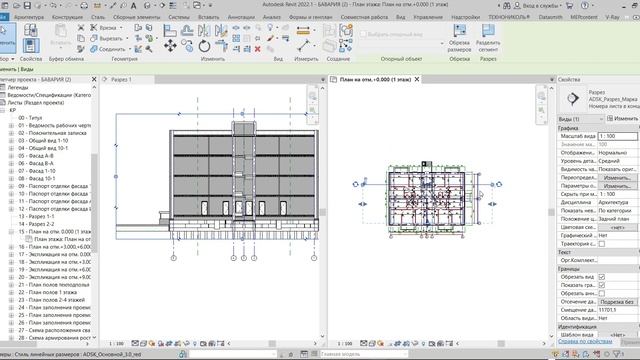Collapse the 'КР' sheets group
640x360 pixels.
point(3,110)
